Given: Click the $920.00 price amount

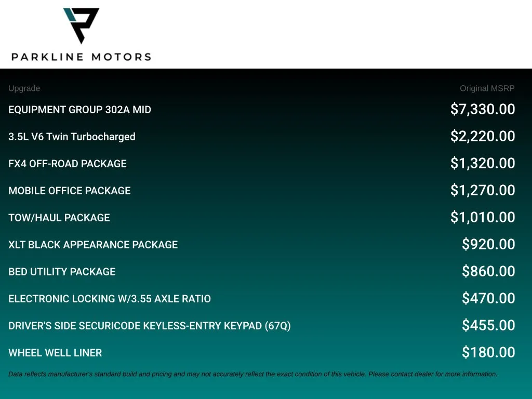Looking at the screenshot, I should [488, 244].
